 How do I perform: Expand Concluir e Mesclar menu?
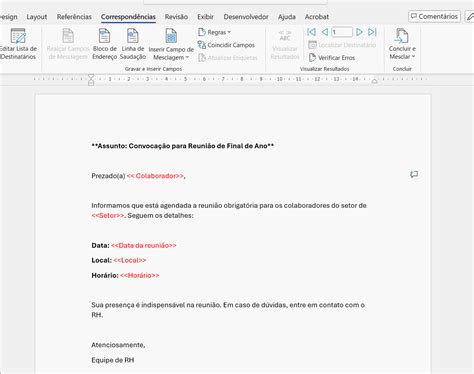pos(402,57)
